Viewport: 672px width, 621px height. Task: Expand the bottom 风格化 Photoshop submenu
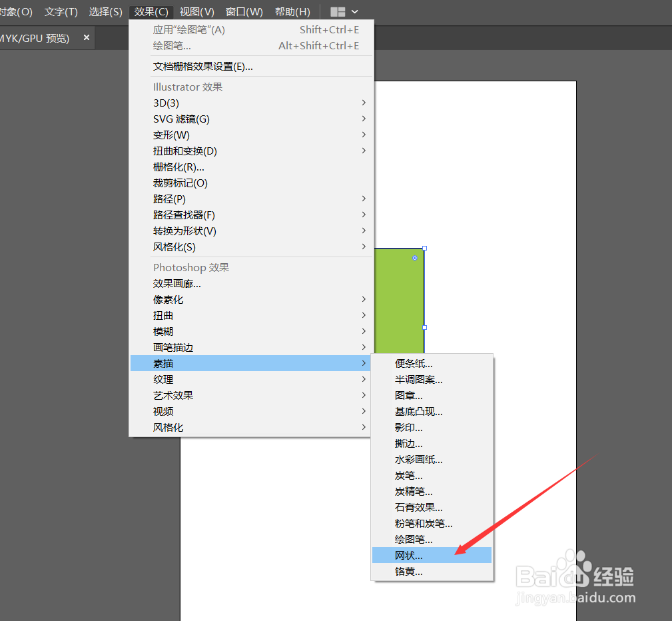(x=250, y=428)
